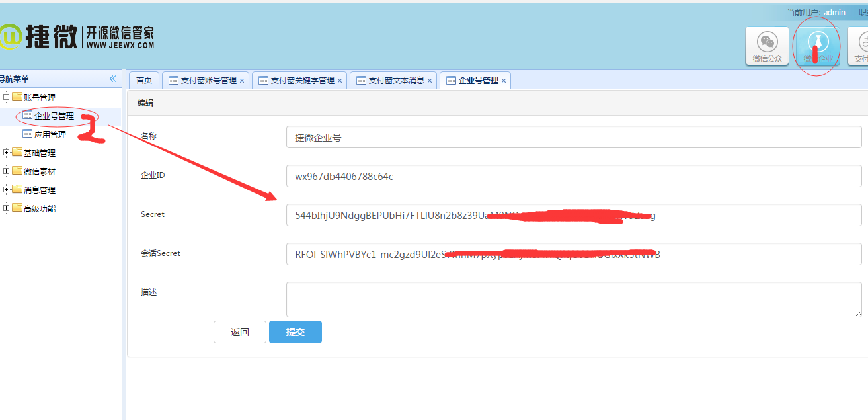Close the 支付窗账号管理 tab
The image size is (868, 420).
pos(242,81)
